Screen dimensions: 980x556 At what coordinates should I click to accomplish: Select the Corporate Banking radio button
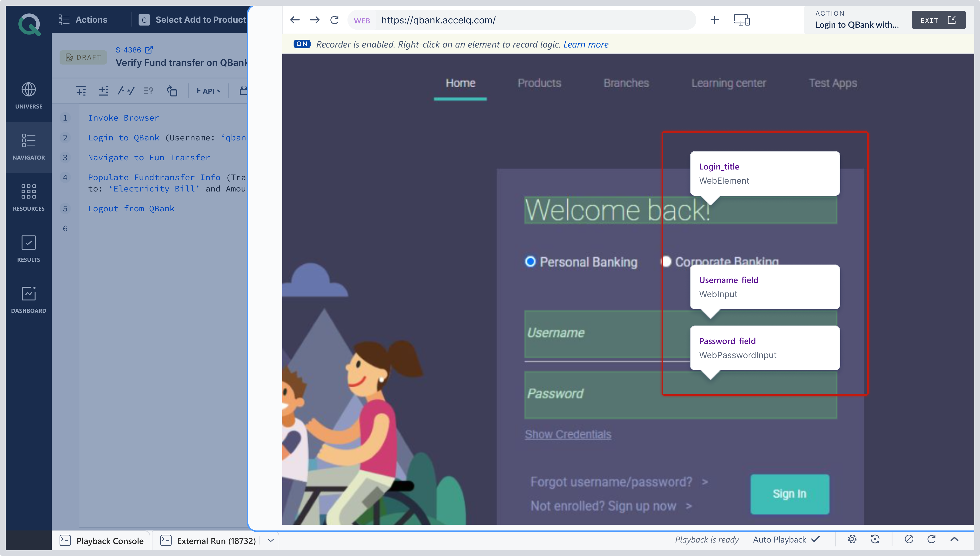click(666, 262)
